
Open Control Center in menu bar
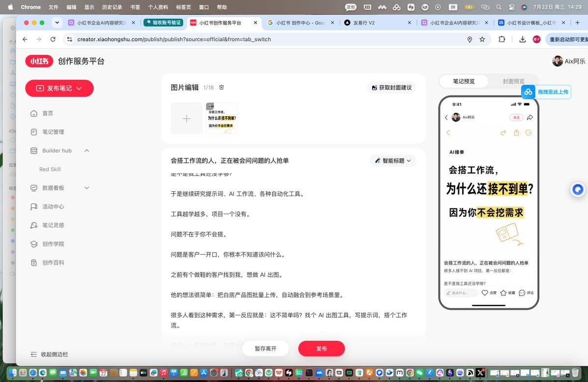point(512,7)
